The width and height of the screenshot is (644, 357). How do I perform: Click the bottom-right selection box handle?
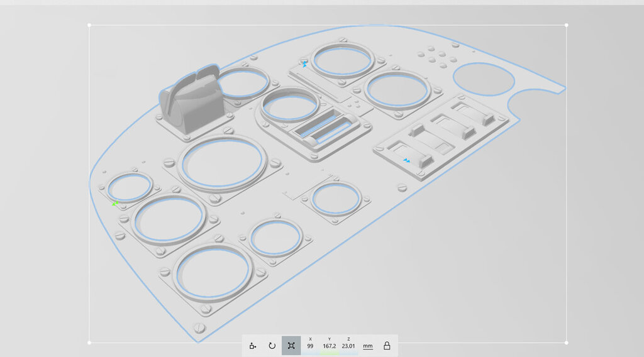[x=566, y=343]
